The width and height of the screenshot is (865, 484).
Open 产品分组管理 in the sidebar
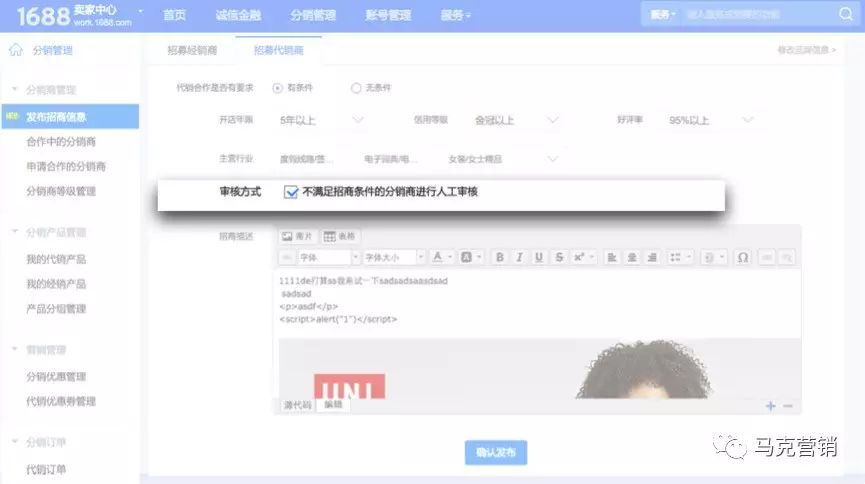pyautogui.click(x=56, y=309)
